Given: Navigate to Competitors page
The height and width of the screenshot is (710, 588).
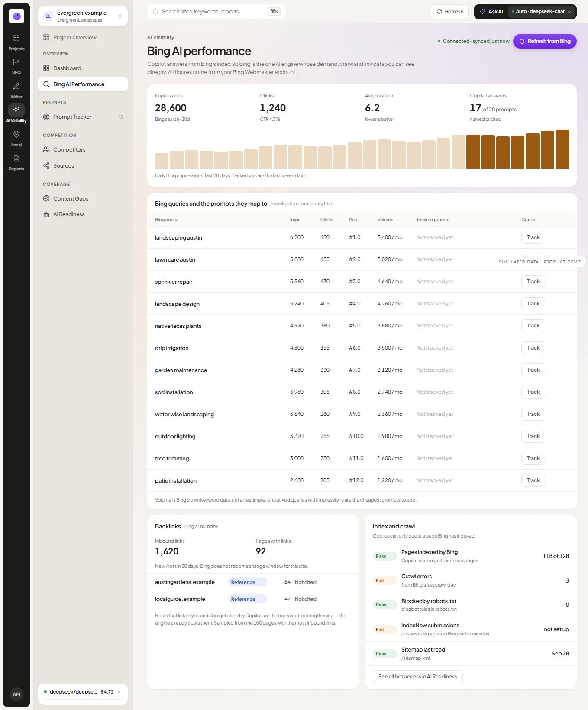Looking at the screenshot, I should tap(83, 150).
